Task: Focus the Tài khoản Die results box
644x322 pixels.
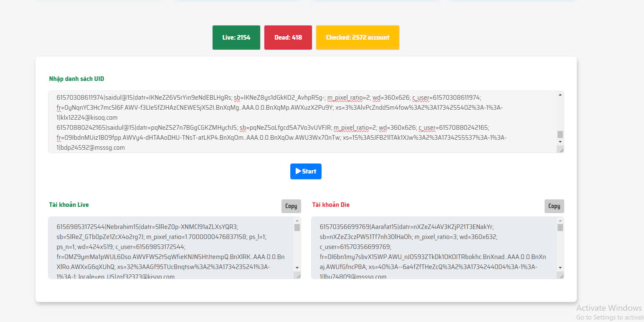Action: click(434, 248)
